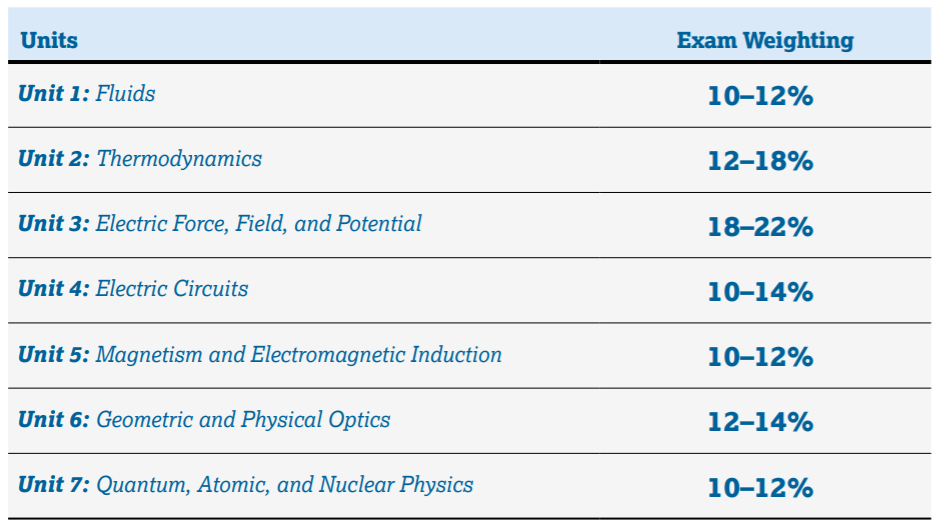The height and width of the screenshot is (531, 942).
Task: Click the Unit 1: Fluids row title
Action: 87,94
